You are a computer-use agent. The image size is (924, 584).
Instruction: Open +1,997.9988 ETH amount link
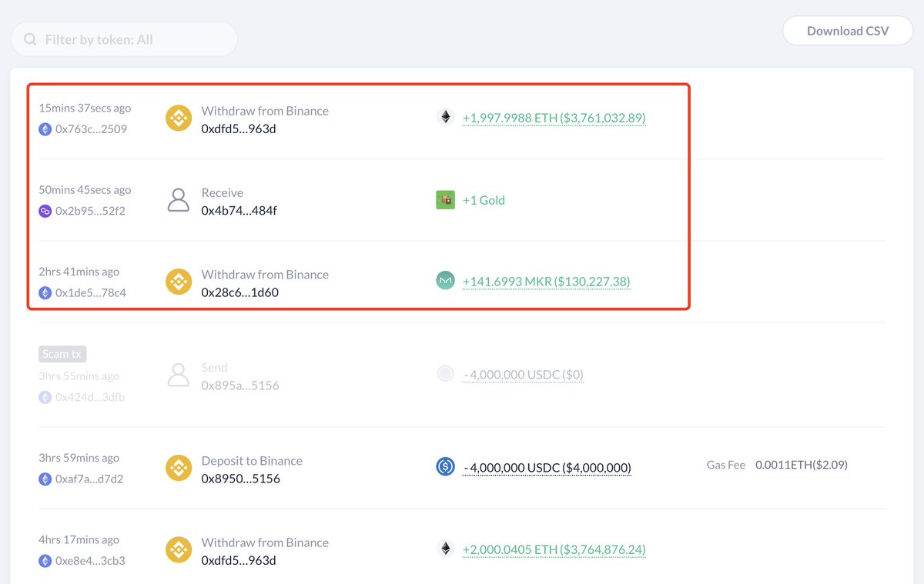(x=554, y=118)
